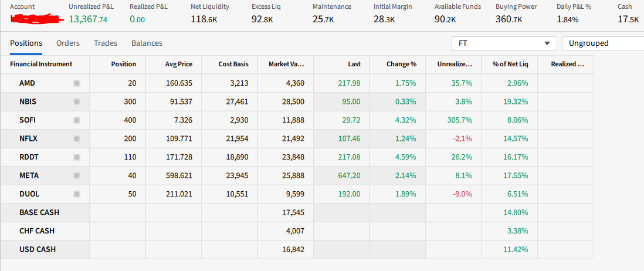Click SOFI avg price 7.326

click(x=183, y=120)
